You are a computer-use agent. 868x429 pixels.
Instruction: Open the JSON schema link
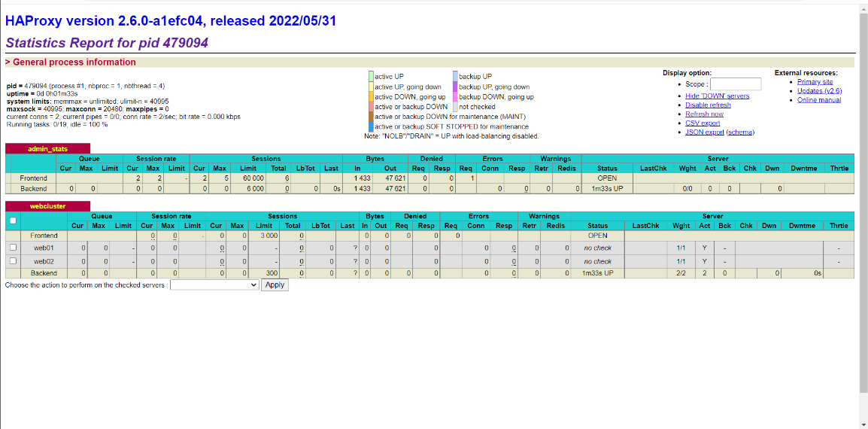[740, 132]
